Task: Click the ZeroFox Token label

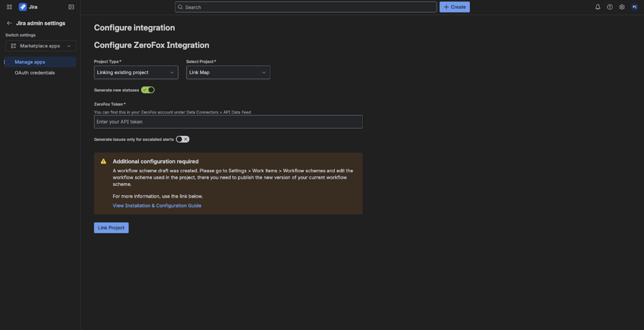Action: point(109,104)
